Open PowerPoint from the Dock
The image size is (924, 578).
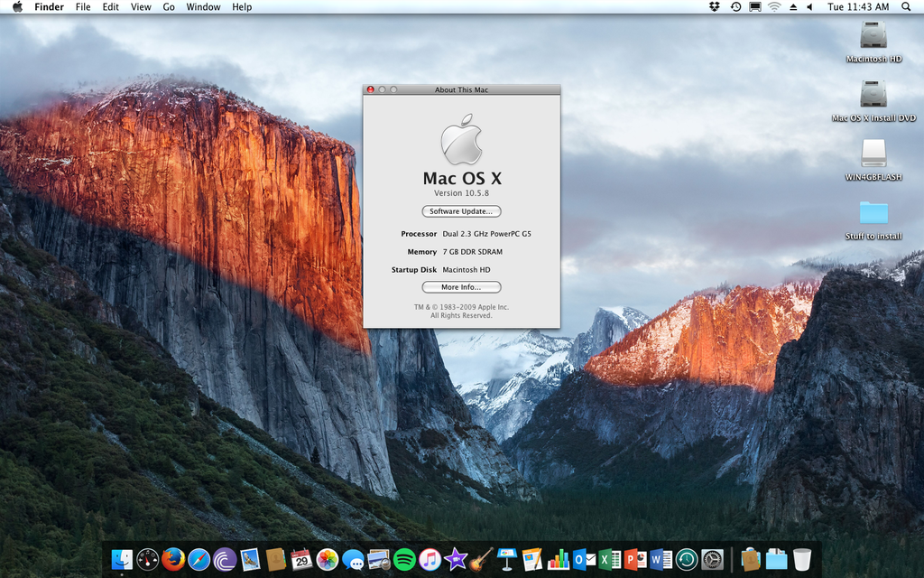click(x=634, y=558)
